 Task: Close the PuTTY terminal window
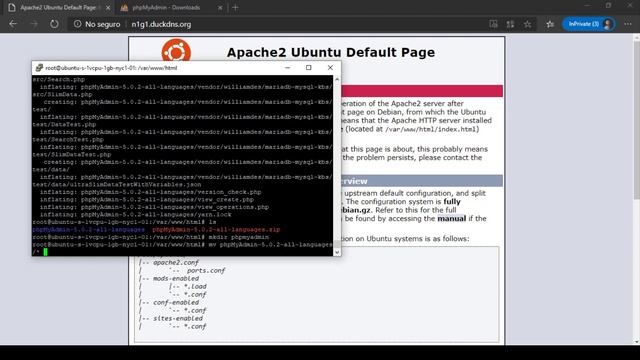point(330,68)
